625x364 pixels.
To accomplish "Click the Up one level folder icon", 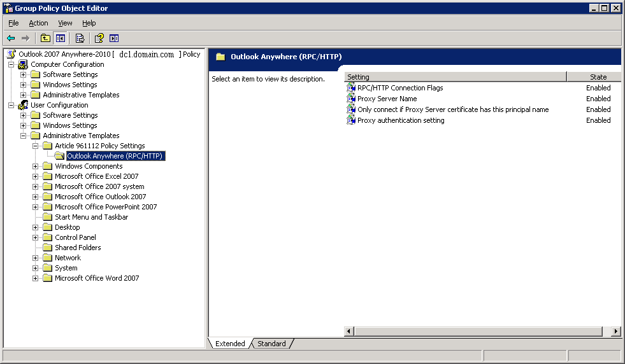I will (x=45, y=38).
